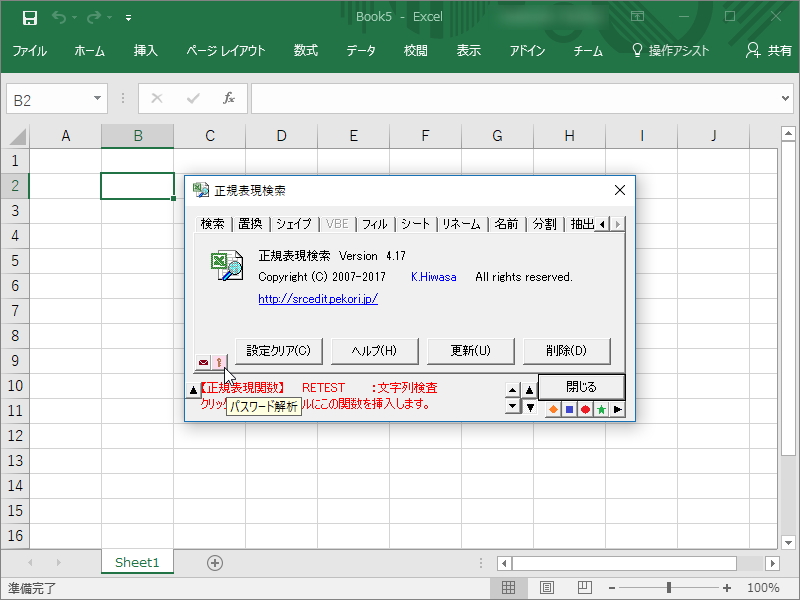The image size is (800, 600).
Task: Click the Page Break Preview icon
Action: tap(584, 588)
